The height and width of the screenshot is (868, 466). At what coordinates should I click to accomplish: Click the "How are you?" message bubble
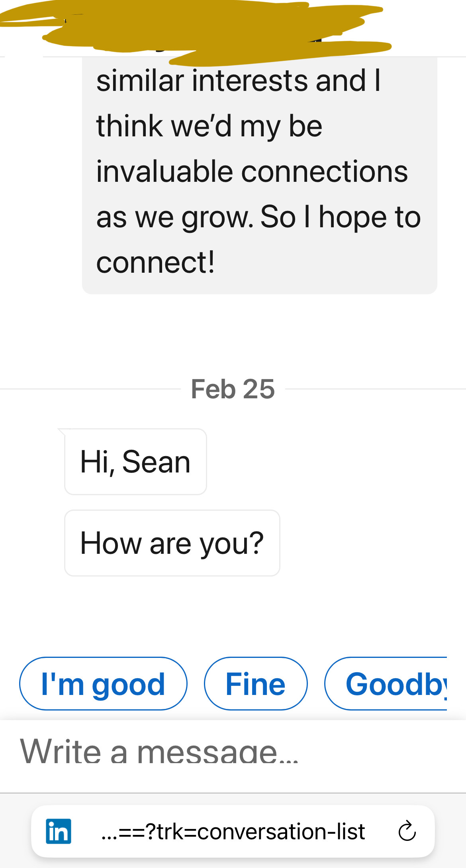pos(172,543)
